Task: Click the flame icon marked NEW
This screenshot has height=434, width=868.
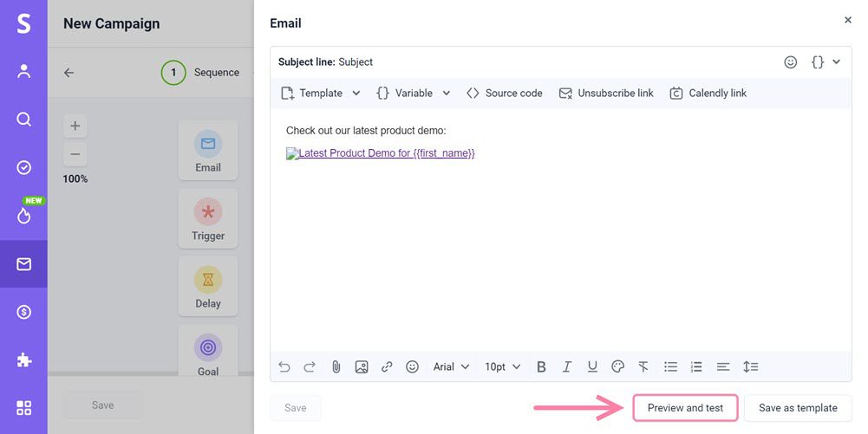Action: tap(23, 216)
